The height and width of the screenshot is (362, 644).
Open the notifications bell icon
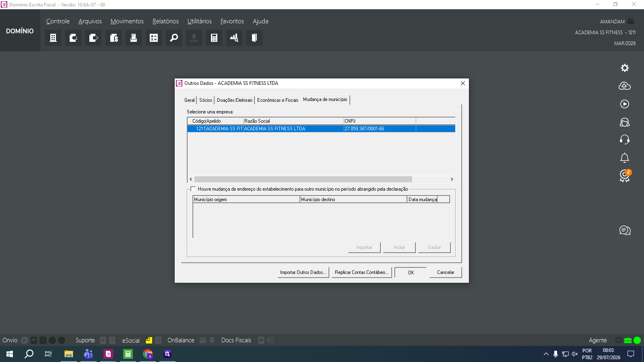(625, 158)
